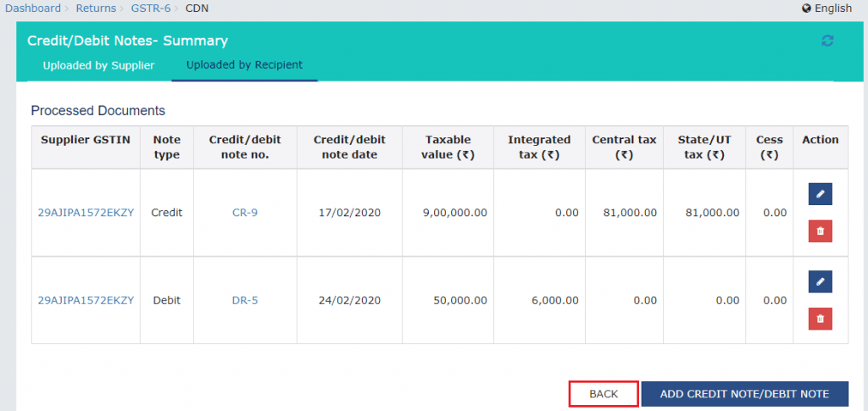Delete the DR-5 debit note with the trash icon
Viewport: 868px width, 411px height.
[821, 319]
